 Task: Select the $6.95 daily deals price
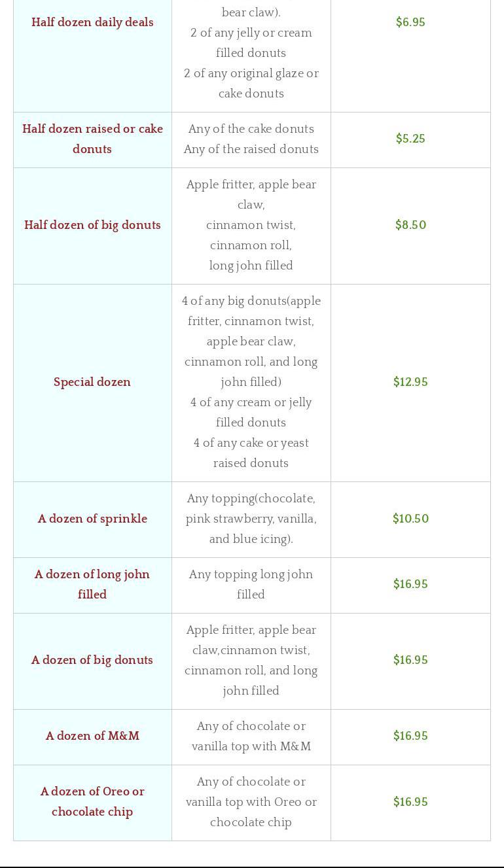tap(410, 22)
